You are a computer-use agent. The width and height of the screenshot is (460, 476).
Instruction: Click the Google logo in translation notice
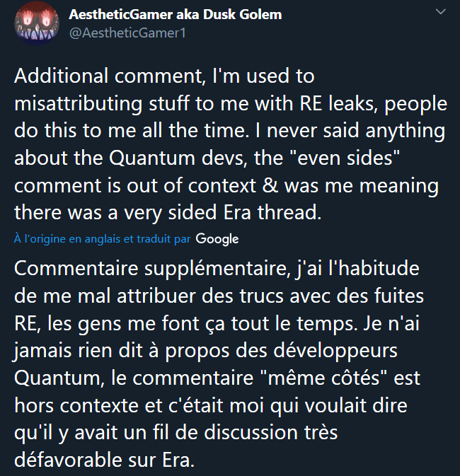[217, 239]
